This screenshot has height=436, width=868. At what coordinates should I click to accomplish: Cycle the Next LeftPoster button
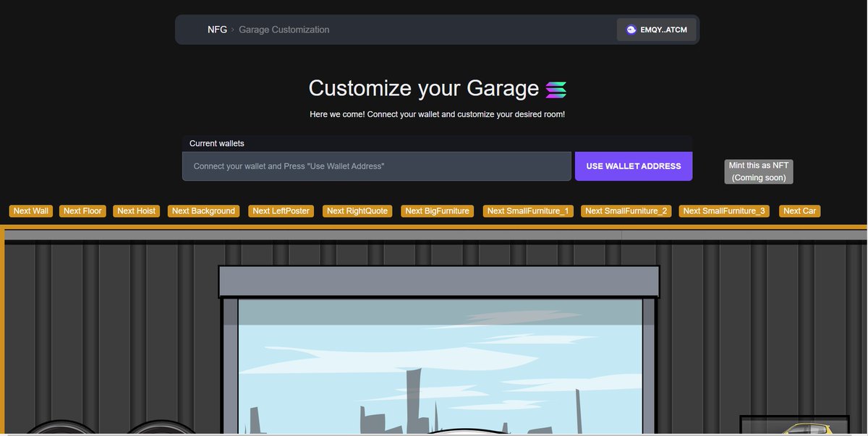pyautogui.click(x=281, y=211)
